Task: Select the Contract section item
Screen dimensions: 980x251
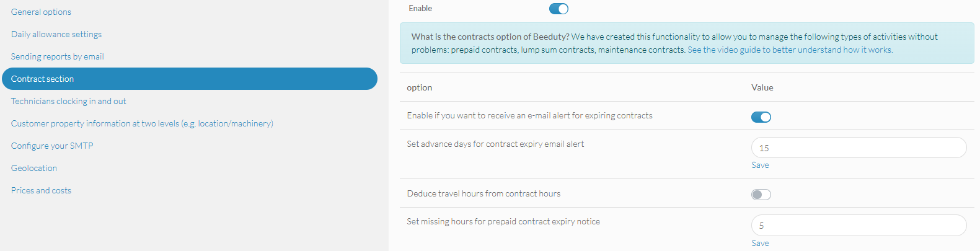Action: click(x=190, y=79)
